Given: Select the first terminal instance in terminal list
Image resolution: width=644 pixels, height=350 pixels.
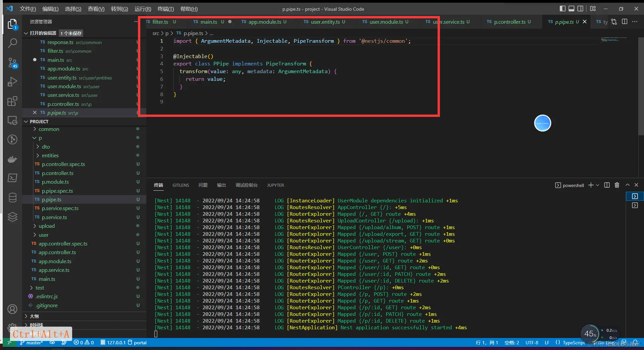Looking at the screenshot, I should (x=635, y=196).
